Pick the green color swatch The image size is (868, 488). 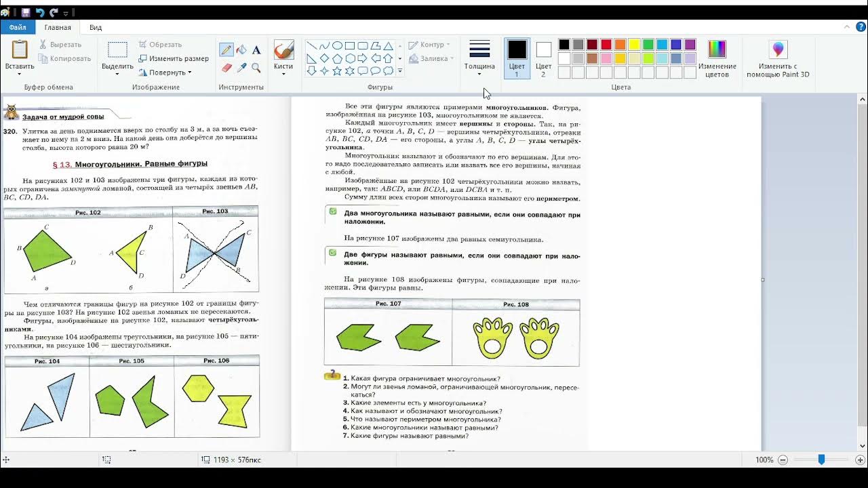pyautogui.click(x=648, y=45)
